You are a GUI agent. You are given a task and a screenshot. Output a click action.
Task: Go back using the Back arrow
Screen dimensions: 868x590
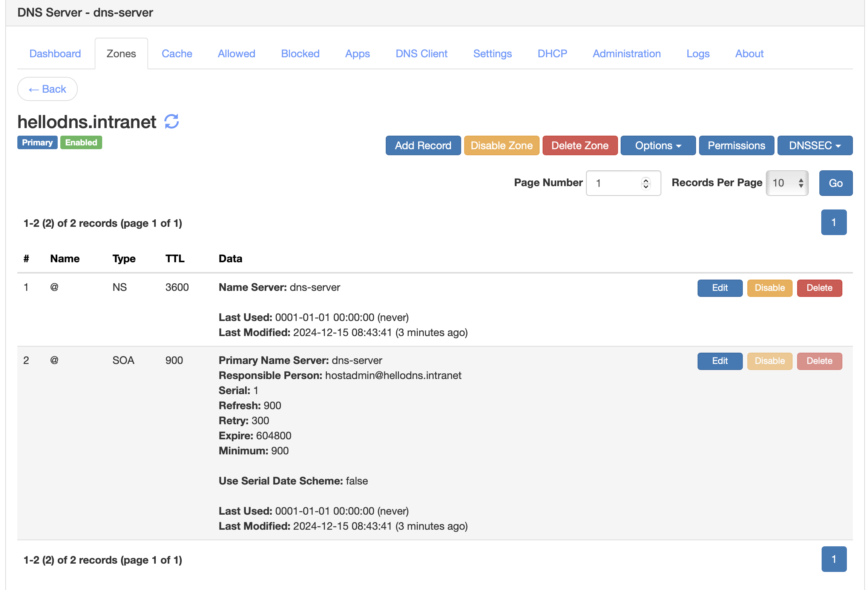pyautogui.click(x=48, y=89)
